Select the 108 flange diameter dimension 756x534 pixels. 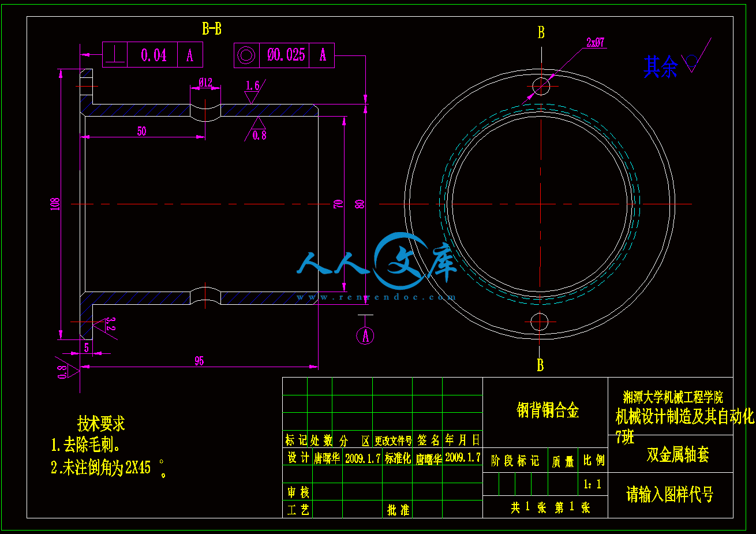tap(55, 204)
